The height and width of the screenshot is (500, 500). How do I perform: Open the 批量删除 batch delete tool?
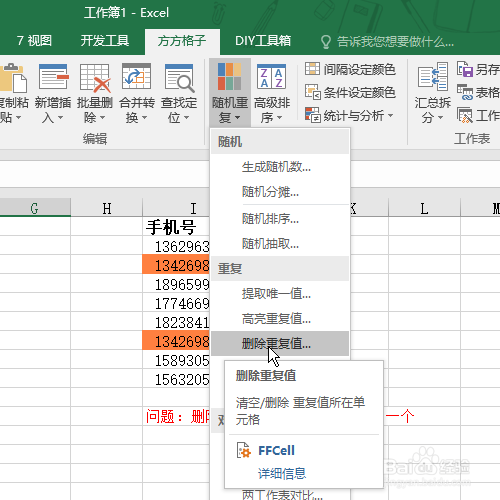(95, 93)
